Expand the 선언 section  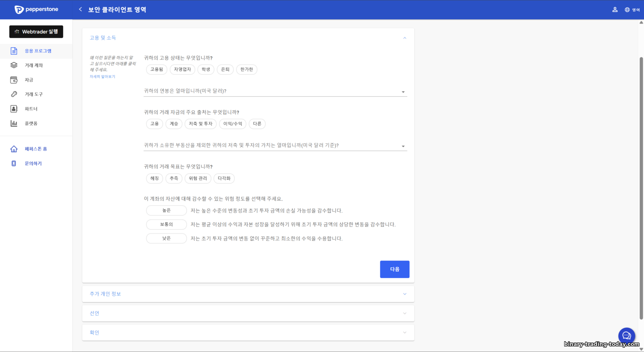pos(248,313)
